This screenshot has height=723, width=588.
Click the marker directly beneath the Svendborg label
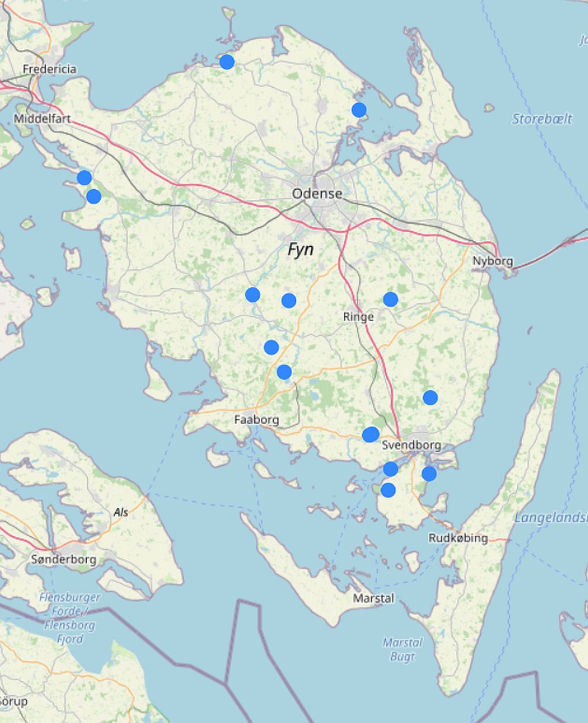click(391, 469)
